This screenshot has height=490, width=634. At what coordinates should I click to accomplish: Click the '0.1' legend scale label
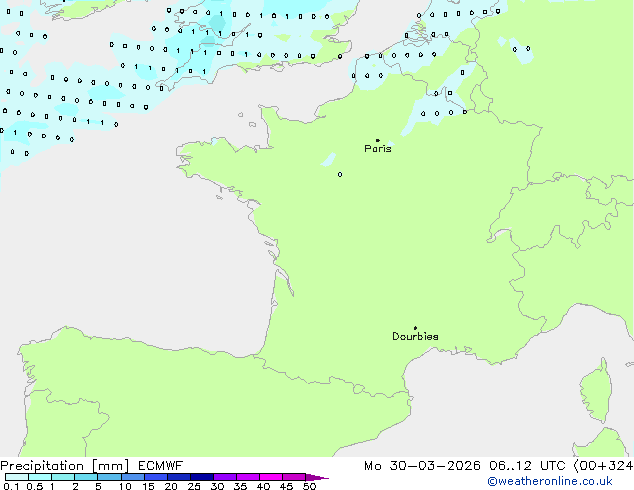(x=11, y=486)
